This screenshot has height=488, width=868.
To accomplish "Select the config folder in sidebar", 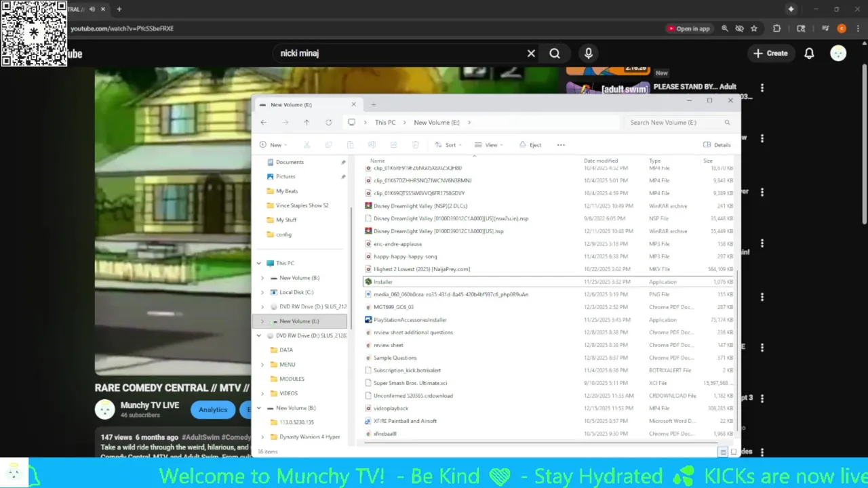I will tap(283, 235).
